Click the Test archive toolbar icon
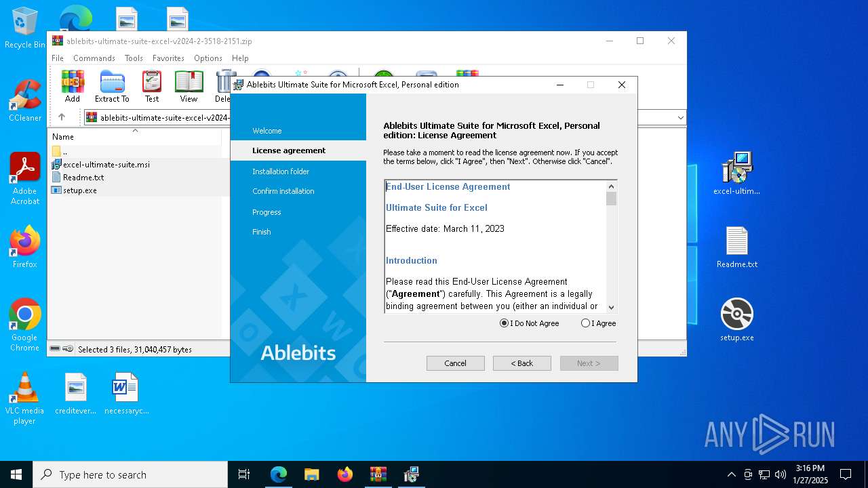This screenshot has height=488, width=868. (x=152, y=86)
